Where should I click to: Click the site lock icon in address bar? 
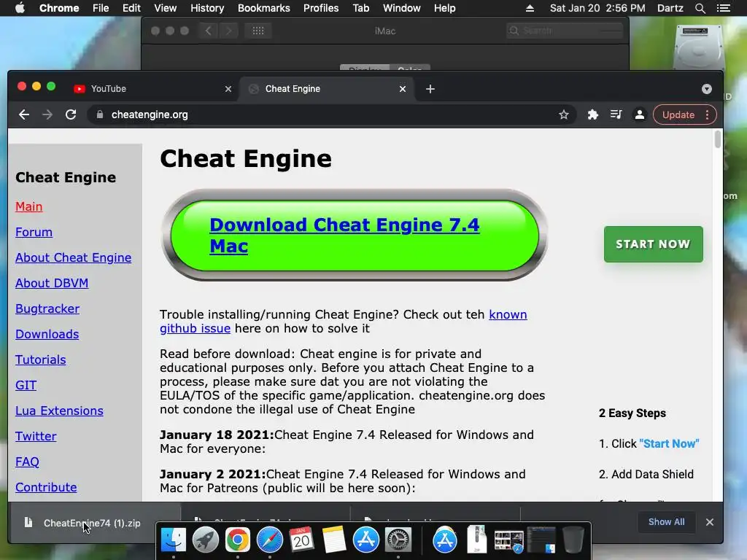click(99, 114)
